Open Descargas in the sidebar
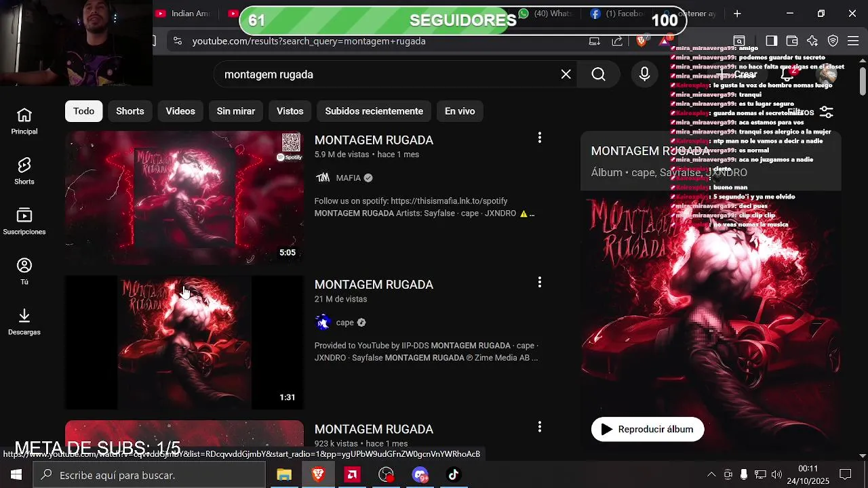This screenshot has height=488, width=868. coord(24,322)
